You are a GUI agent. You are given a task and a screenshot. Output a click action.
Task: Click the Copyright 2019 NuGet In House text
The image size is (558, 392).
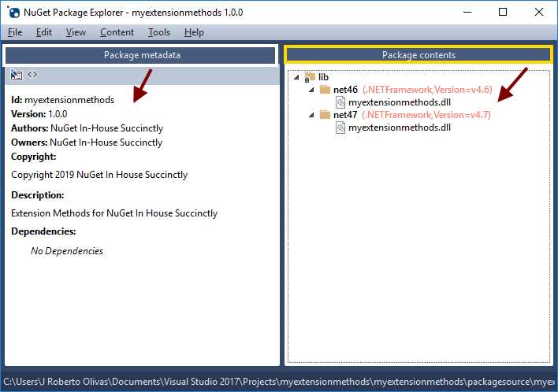coord(99,175)
